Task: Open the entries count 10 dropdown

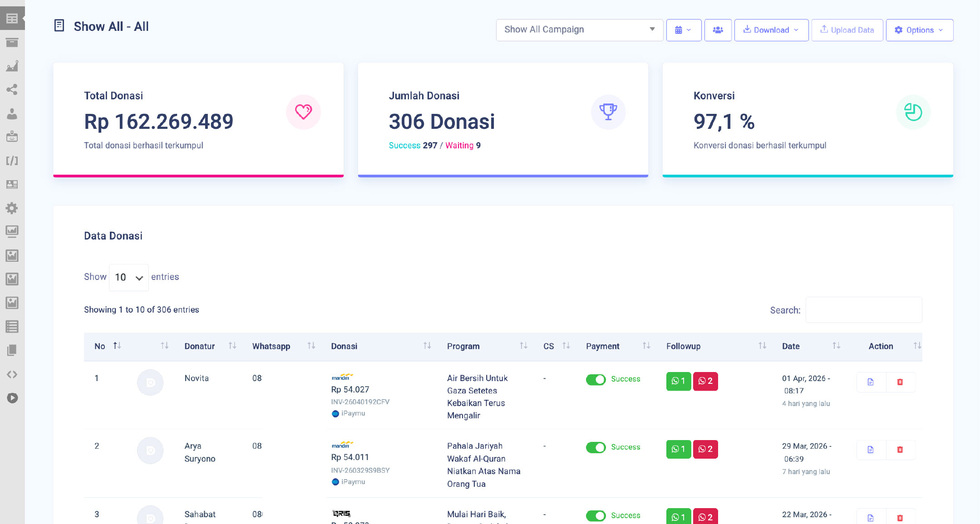Action: pyautogui.click(x=128, y=277)
